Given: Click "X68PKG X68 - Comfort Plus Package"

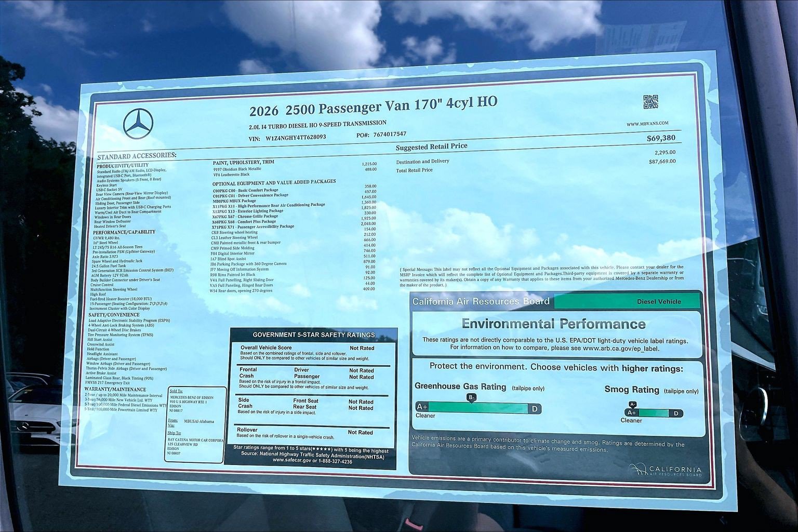Looking at the screenshot, I should pos(244,222).
